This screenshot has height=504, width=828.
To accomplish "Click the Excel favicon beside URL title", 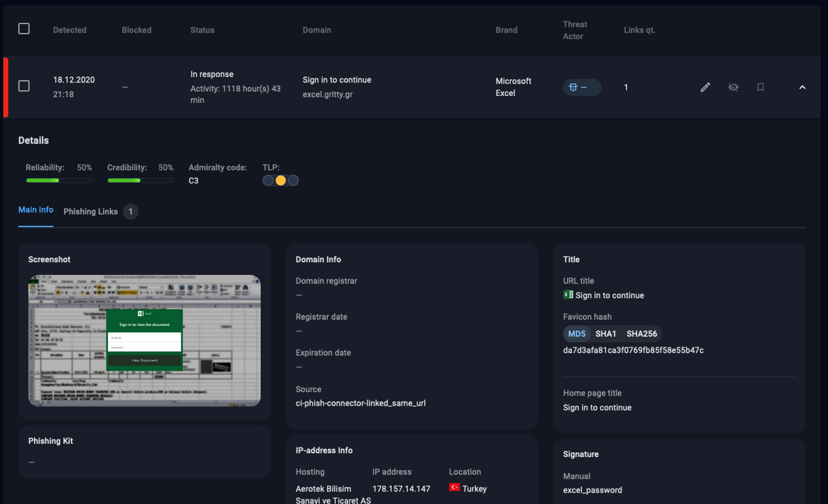I will point(568,295).
